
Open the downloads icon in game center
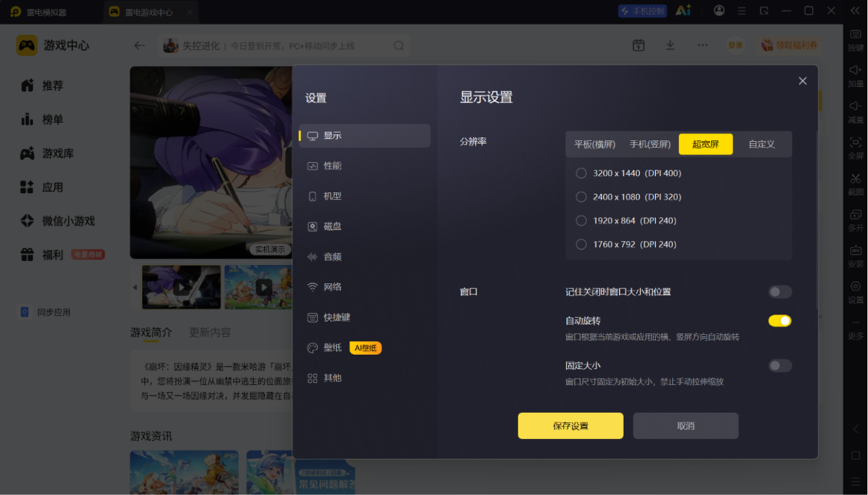(670, 45)
